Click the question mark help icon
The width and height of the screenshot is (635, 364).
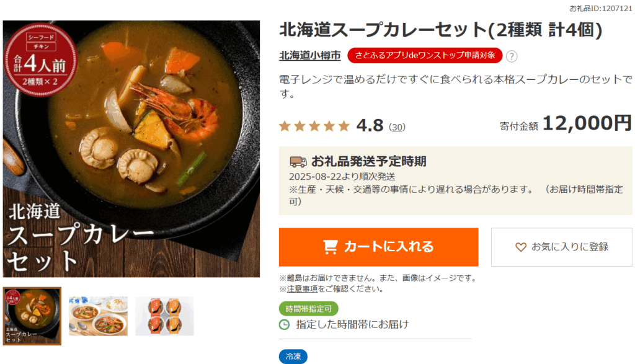pos(512,56)
